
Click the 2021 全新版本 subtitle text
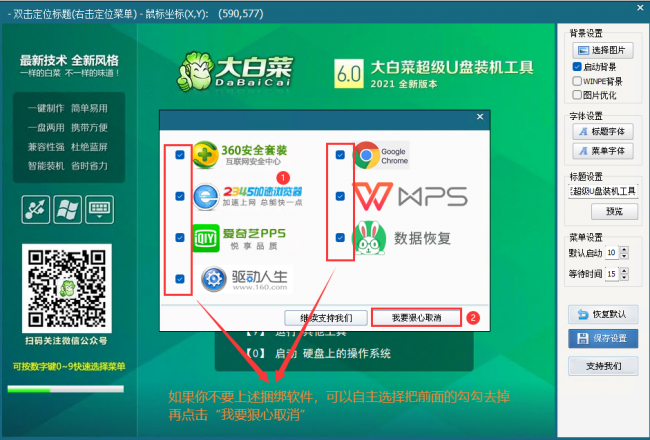coord(404,84)
